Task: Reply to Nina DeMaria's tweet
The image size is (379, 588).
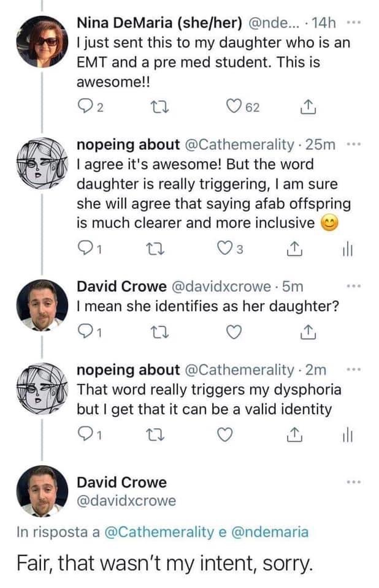Action: pos(84,108)
